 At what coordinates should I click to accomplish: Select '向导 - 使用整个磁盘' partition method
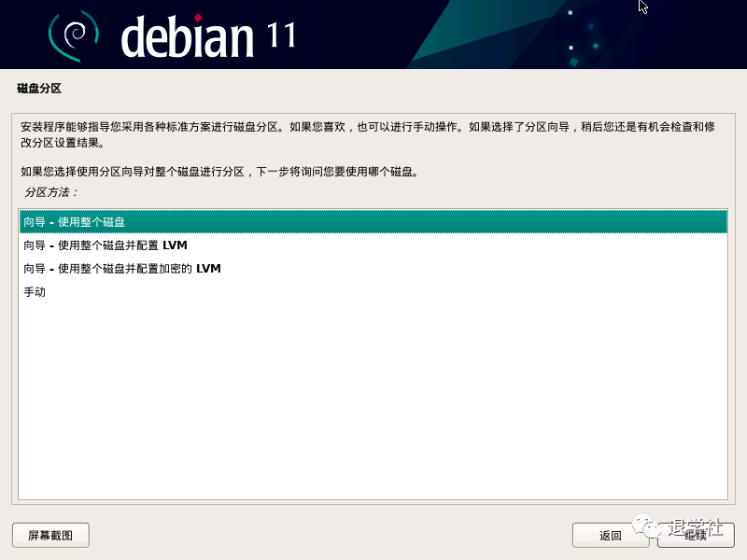coord(373,222)
